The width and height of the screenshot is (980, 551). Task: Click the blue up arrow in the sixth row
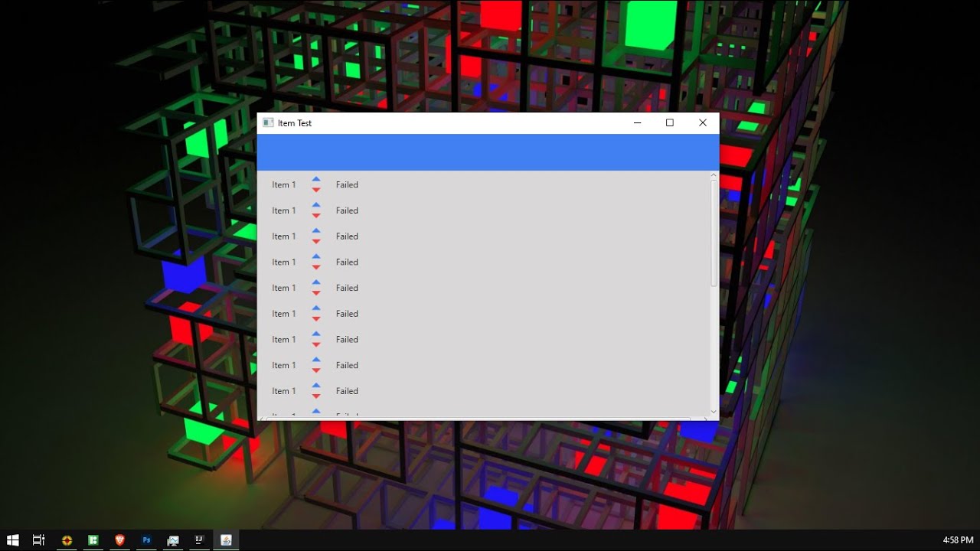tap(316, 308)
